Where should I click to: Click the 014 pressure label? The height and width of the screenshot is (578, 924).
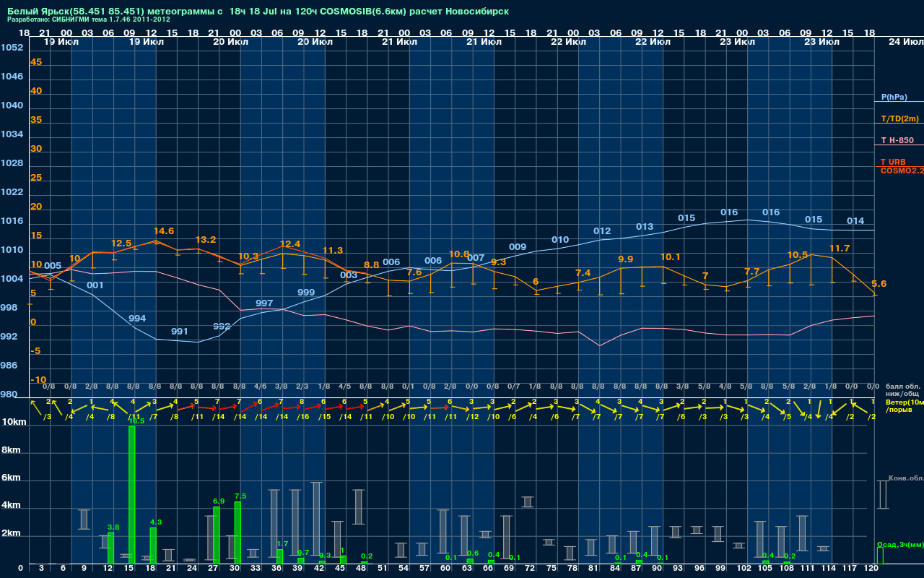855,221
